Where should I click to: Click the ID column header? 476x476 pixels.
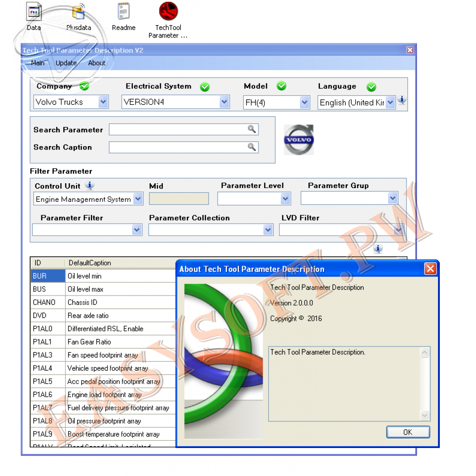[x=48, y=263]
